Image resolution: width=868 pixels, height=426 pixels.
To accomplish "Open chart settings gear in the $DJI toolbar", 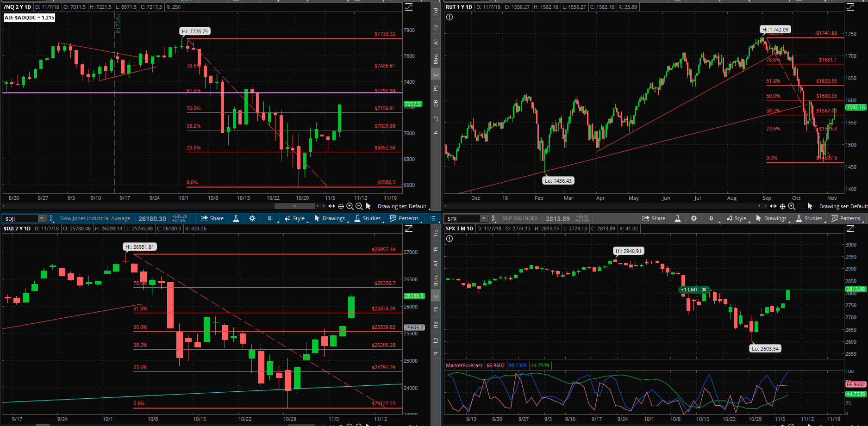I will (252, 218).
